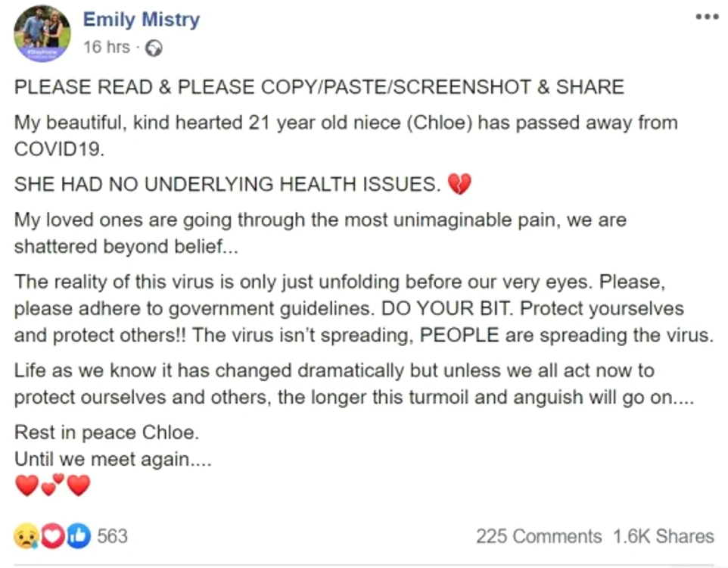
Task: Open the three-dot post options menu
Action: [x=707, y=17]
